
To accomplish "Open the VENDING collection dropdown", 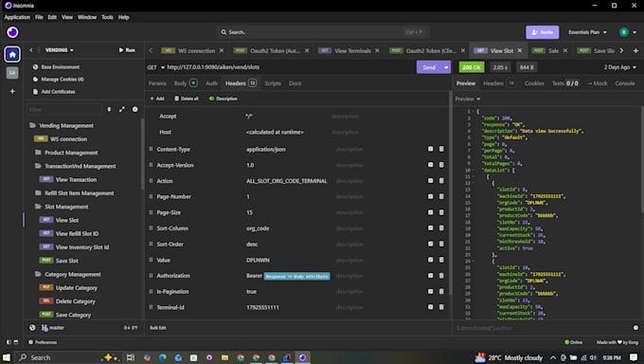I will 60,50.
